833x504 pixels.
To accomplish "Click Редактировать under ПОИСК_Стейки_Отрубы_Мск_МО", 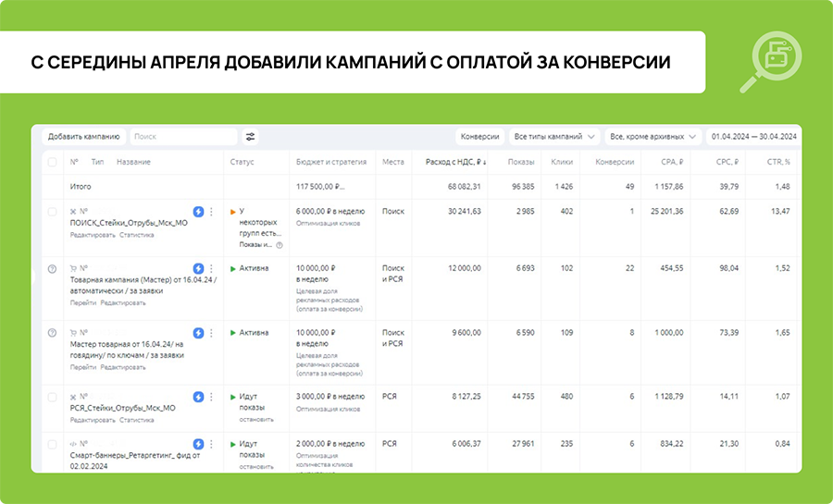I will [x=93, y=235].
